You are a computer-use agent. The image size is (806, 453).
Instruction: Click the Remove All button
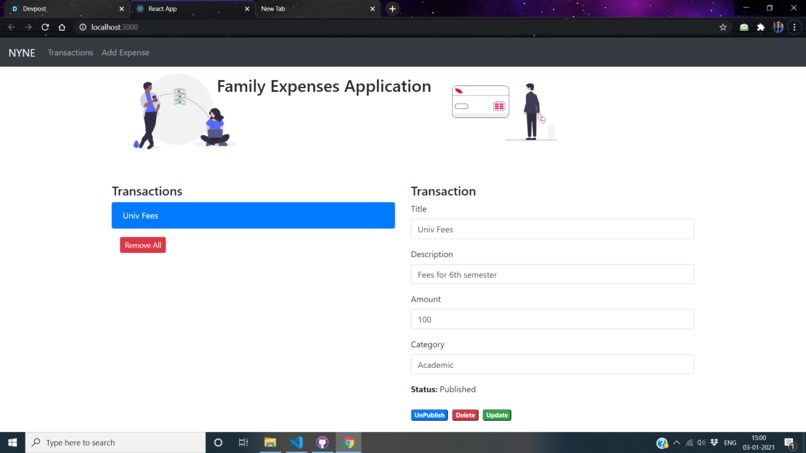tap(143, 245)
